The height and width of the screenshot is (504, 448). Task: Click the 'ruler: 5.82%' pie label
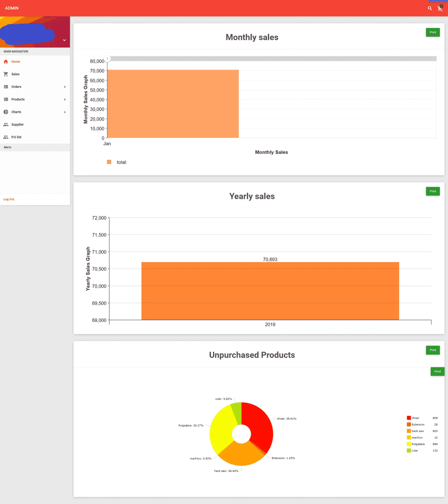point(223,399)
